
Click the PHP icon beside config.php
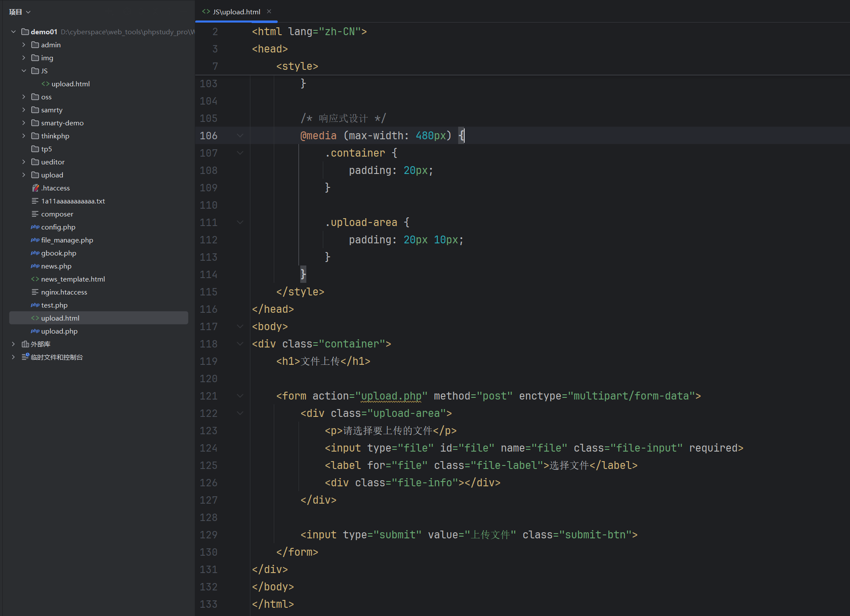(x=35, y=227)
